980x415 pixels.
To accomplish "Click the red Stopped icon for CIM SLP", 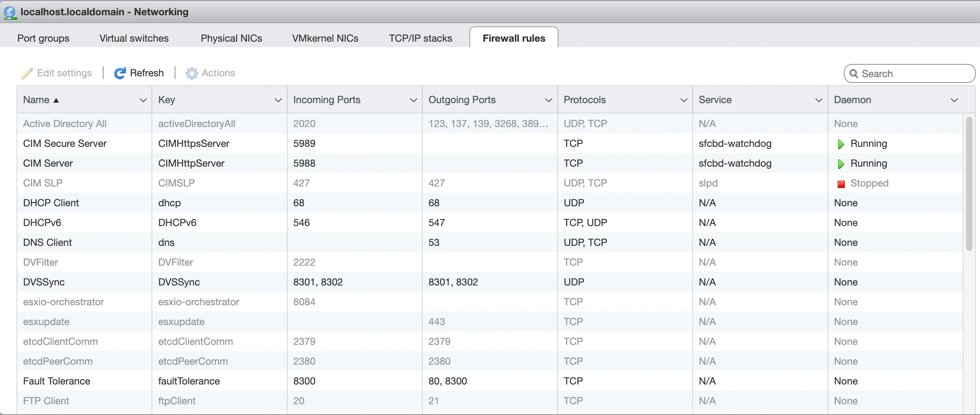I will pos(841,183).
